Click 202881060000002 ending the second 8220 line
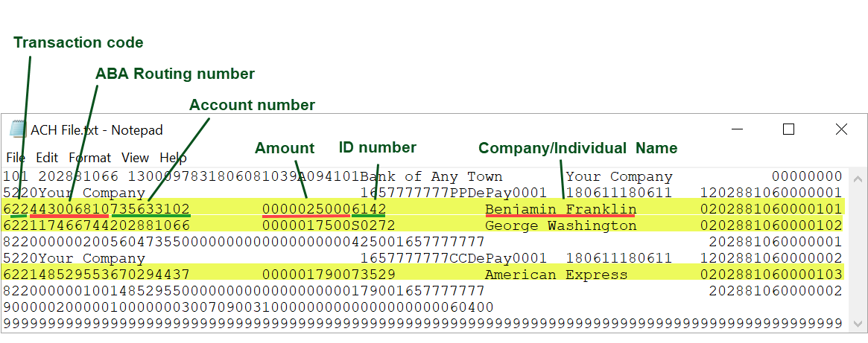The image size is (868, 343). click(776, 291)
